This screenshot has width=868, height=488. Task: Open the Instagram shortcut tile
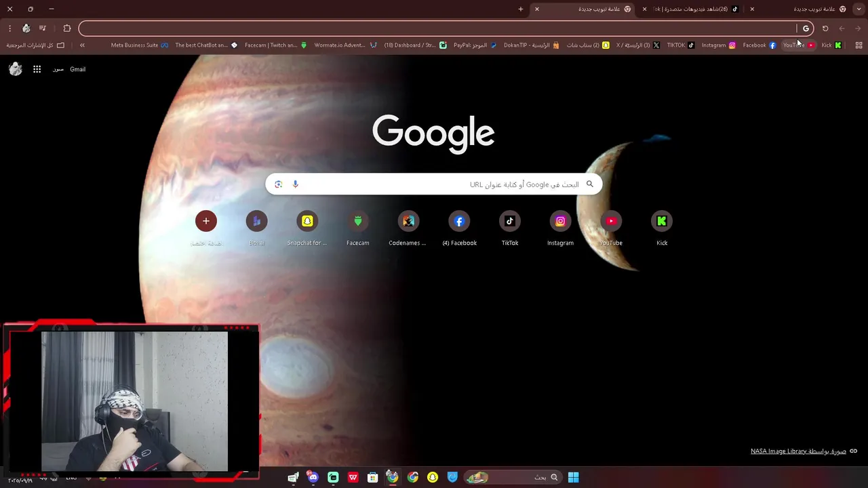tap(560, 228)
